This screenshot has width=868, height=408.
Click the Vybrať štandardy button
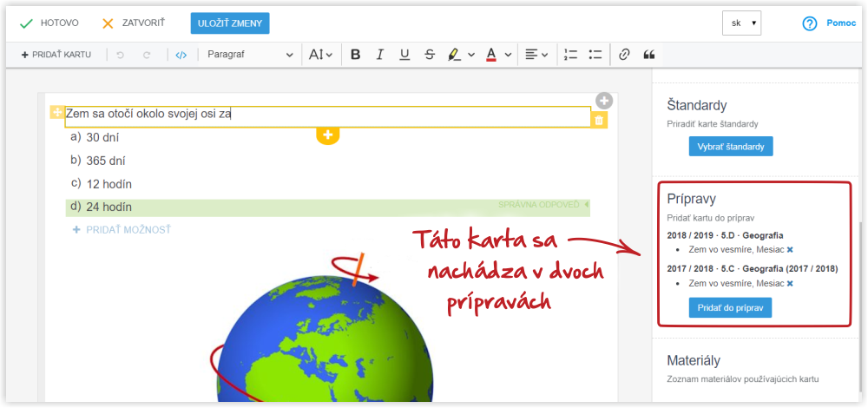pos(731,147)
